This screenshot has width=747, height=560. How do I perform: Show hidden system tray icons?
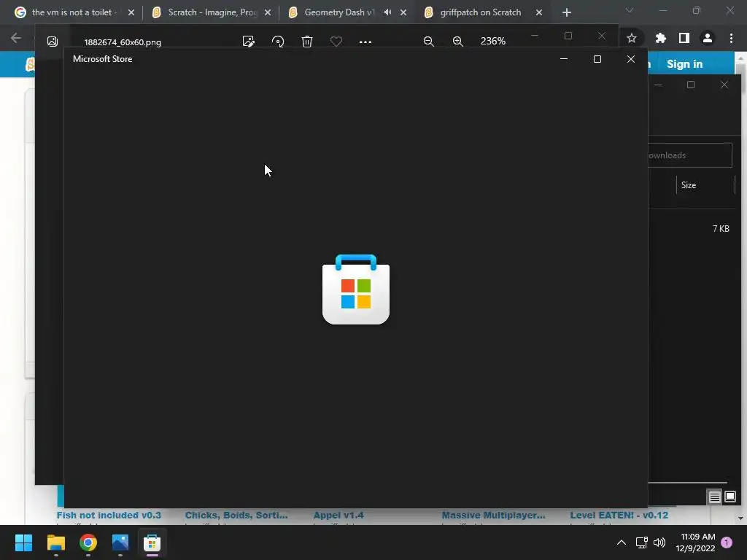click(622, 542)
